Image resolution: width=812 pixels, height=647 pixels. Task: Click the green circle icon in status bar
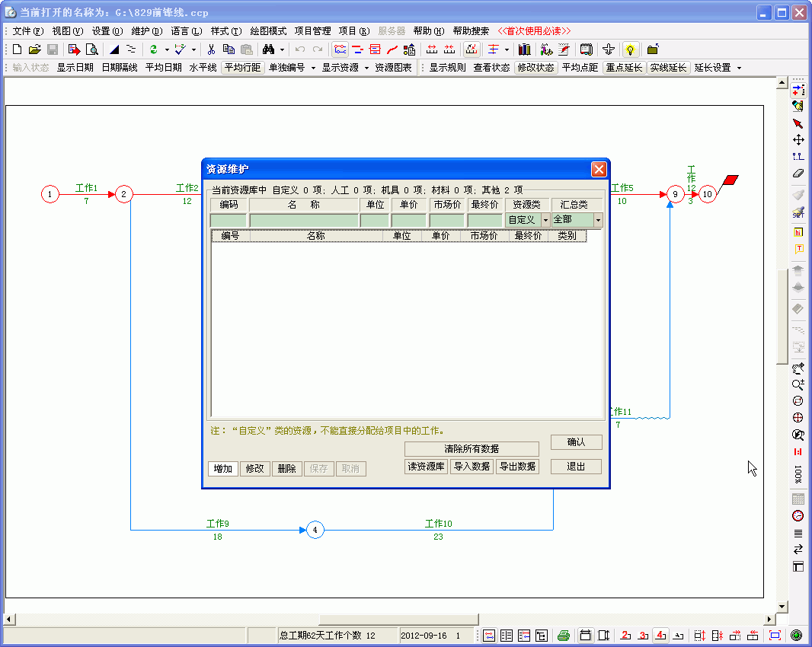(797, 636)
